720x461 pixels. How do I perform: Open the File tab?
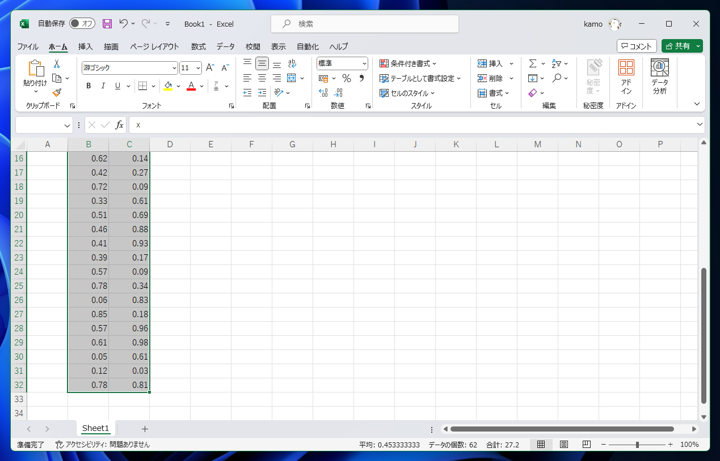[28, 46]
